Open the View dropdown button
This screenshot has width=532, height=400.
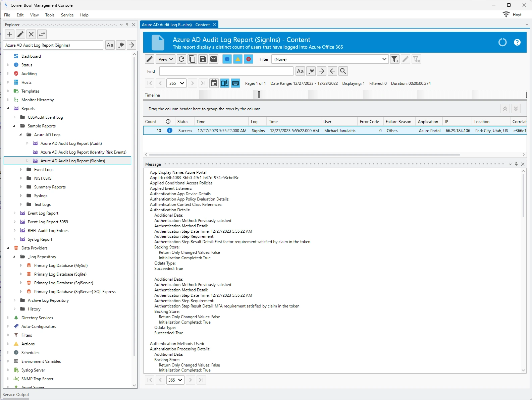(x=166, y=59)
